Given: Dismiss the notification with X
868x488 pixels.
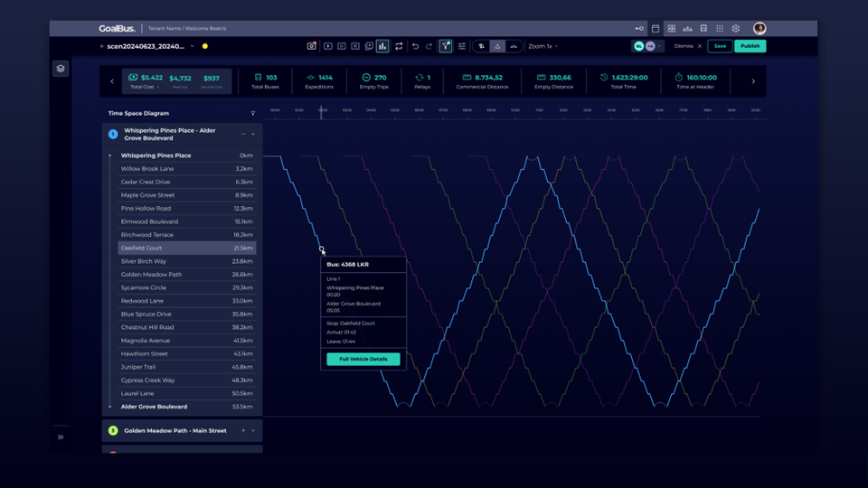Looking at the screenshot, I should (x=700, y=46).
